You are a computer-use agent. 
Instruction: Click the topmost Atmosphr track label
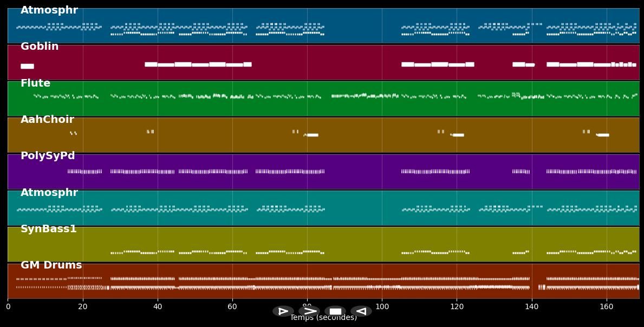[x=49, y=9]
